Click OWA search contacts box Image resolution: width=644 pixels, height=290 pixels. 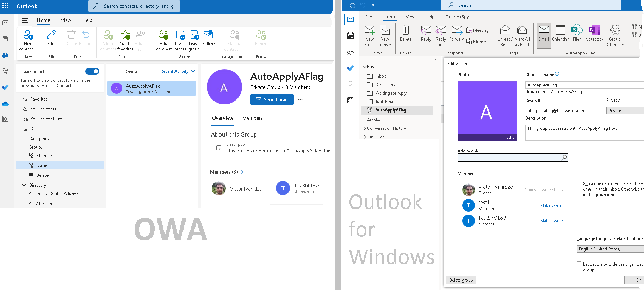coord(134,6)
